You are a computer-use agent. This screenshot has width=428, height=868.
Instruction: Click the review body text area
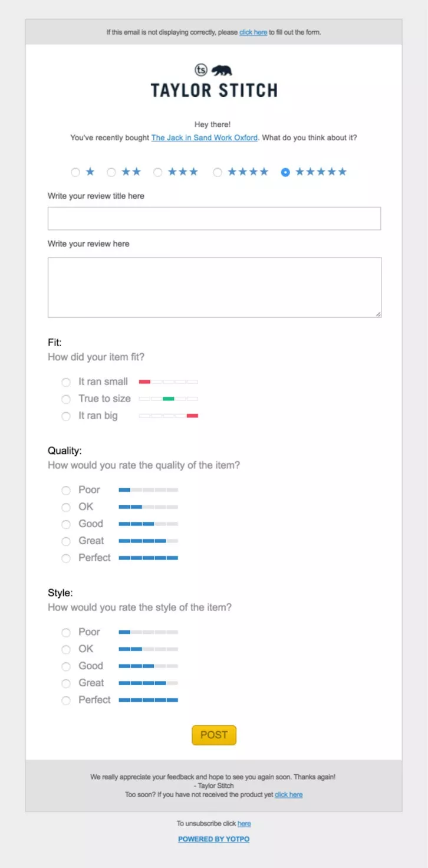pyautogui.click(x=214, y=287)
